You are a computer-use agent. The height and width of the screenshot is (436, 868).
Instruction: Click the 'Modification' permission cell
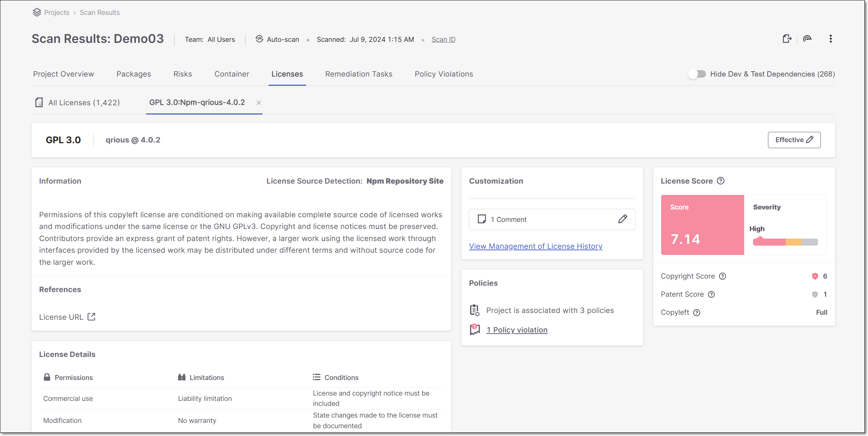click(62, 420)
